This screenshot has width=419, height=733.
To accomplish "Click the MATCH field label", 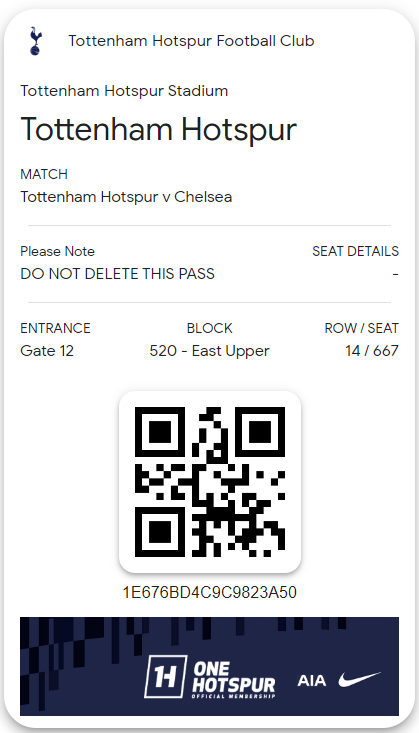I will click(44, 174).
